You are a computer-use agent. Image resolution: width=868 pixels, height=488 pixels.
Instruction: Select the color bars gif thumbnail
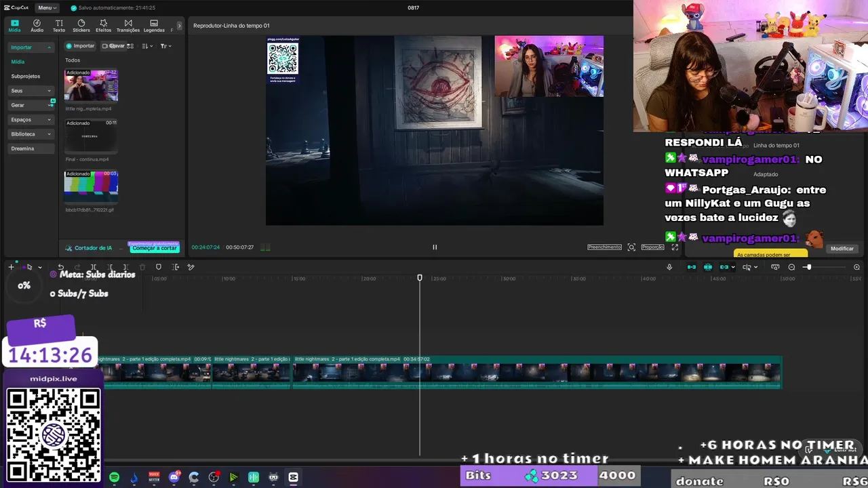pos(91,186)
